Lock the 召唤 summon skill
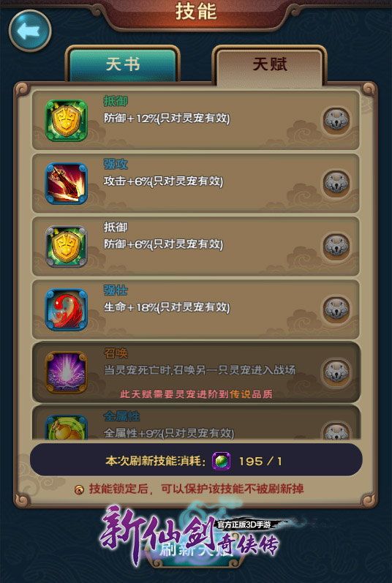Screen dimensions: 392x583 coord(336,372)
